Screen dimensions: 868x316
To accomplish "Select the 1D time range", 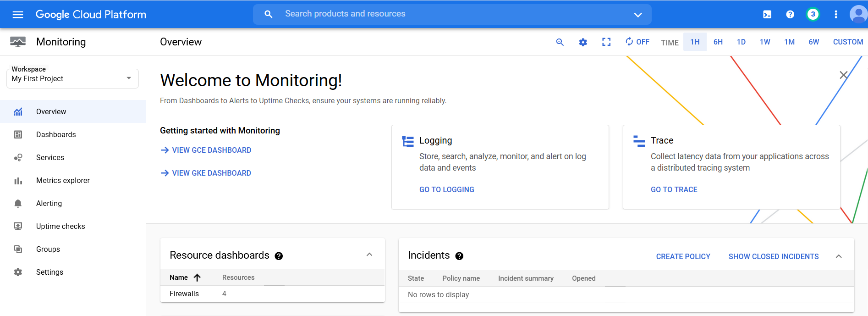I will click(741, 42).
